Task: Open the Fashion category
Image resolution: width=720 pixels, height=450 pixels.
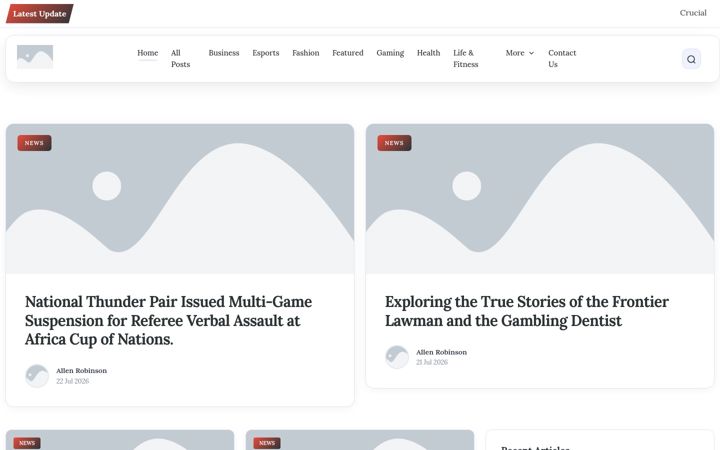Action: click(x=305, y=53)
